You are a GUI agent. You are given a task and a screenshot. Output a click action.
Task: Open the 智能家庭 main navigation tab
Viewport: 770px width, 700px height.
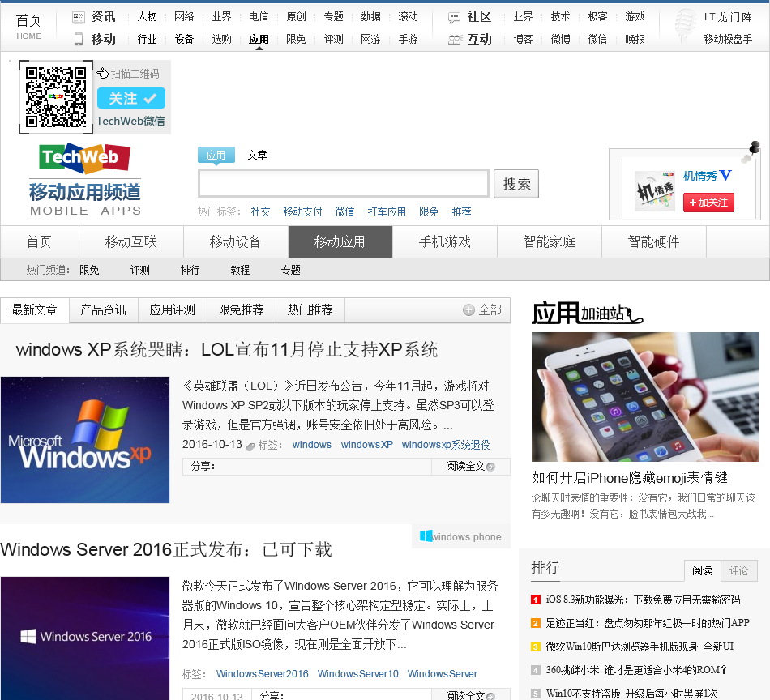[550, 241]
